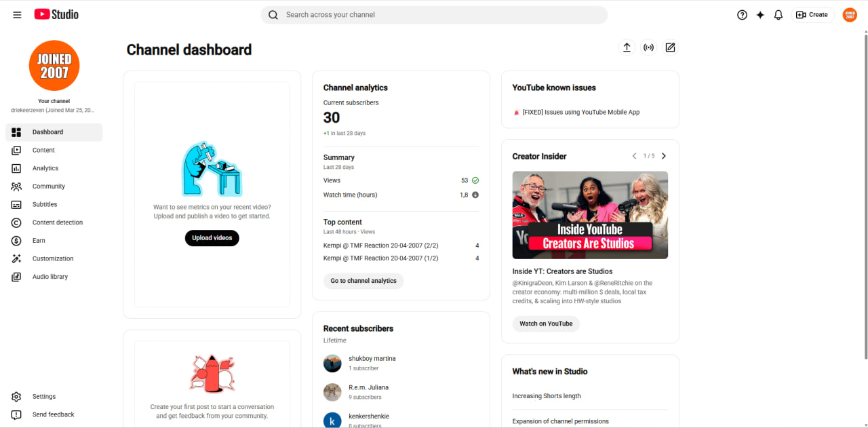Click the Send feedback icon
Image resolution: width=868 pixels, height=428 pixels.
[16, 414]
